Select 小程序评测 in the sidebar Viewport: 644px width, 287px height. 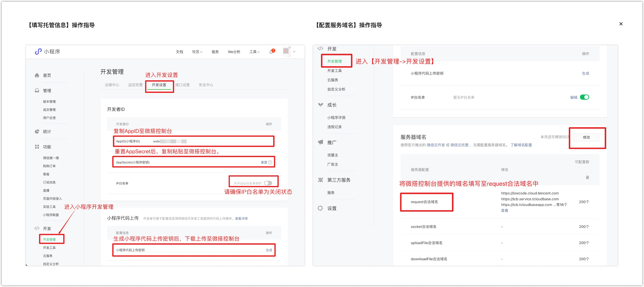336,117
